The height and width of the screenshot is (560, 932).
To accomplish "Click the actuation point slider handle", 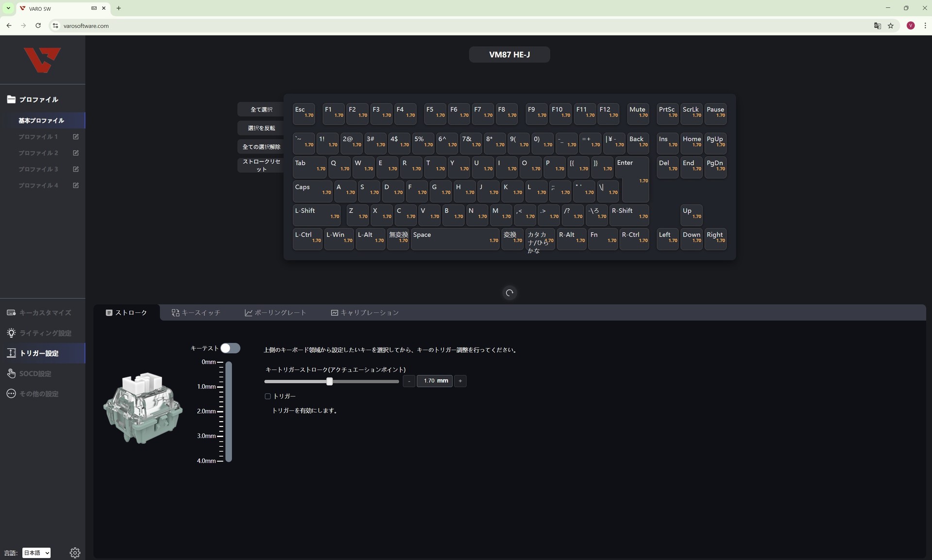I will point(330,382).
